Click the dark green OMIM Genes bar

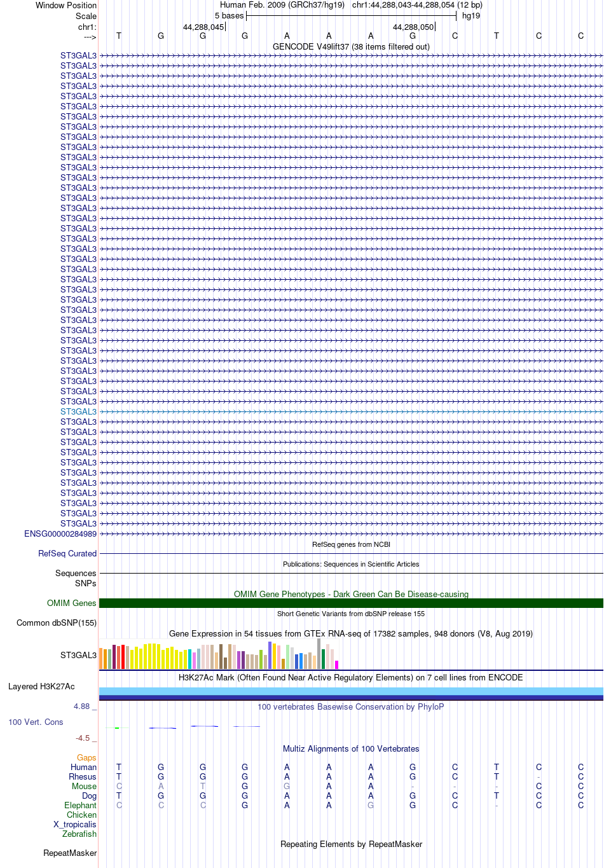click(351, 603)
